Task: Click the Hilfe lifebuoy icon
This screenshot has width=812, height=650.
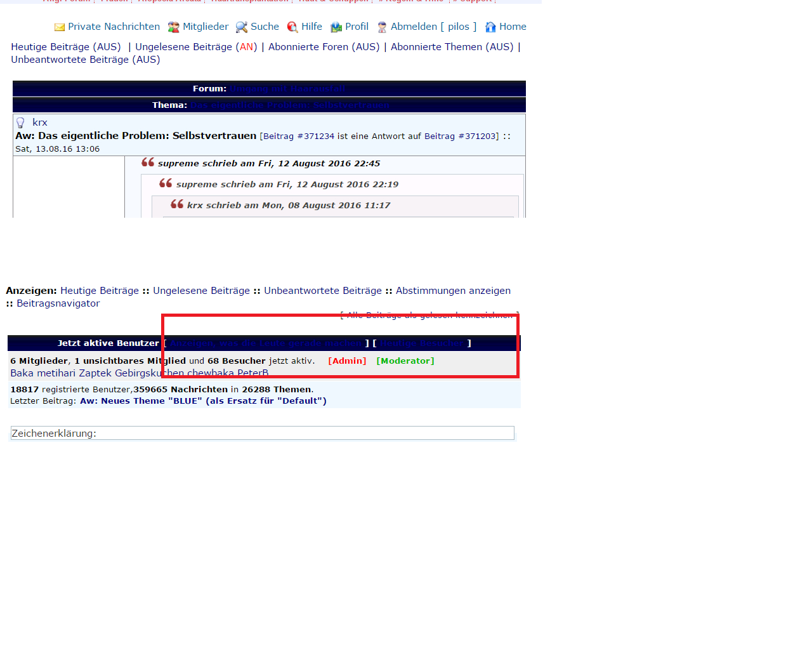Action: (x=292, y=27)
